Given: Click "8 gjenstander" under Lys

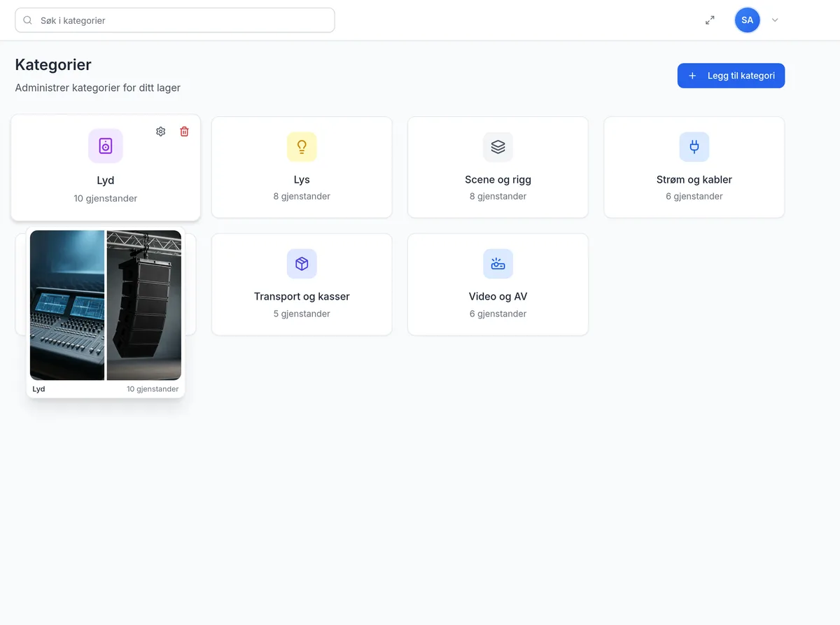Looking at the screenshot, I should [302, 196].
